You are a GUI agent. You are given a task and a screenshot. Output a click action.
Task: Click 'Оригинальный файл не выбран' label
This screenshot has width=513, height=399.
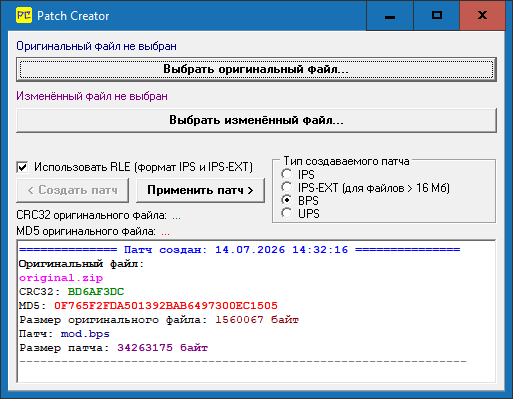tap(96, 46)
